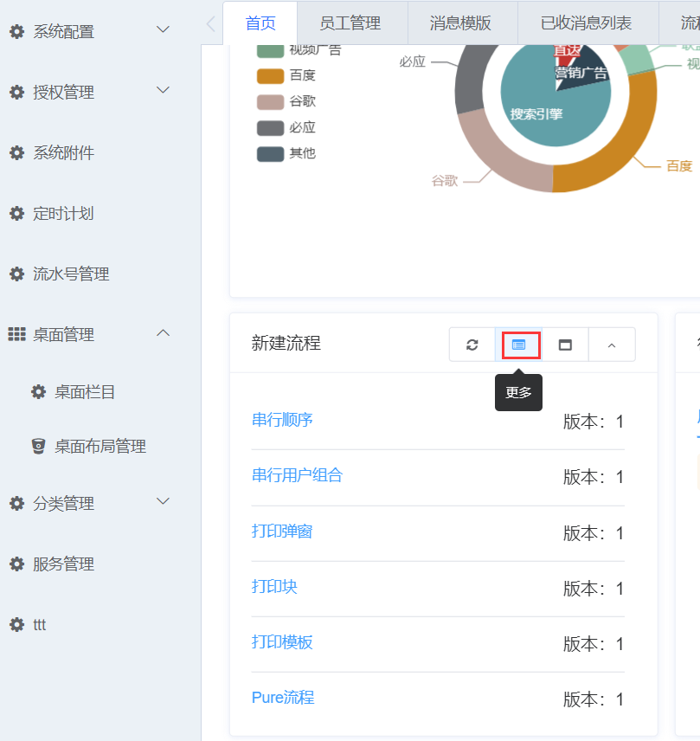Click the grid icon beside 桌面管理
This screenshot has width=700, height=741.
pyautogui.click(x=16, y=335)
